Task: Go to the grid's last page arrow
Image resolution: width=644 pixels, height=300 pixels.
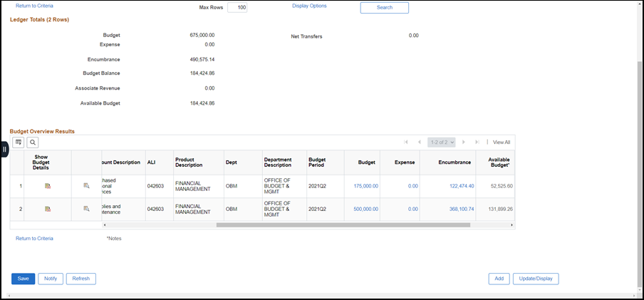Action: tap(477, 143)
